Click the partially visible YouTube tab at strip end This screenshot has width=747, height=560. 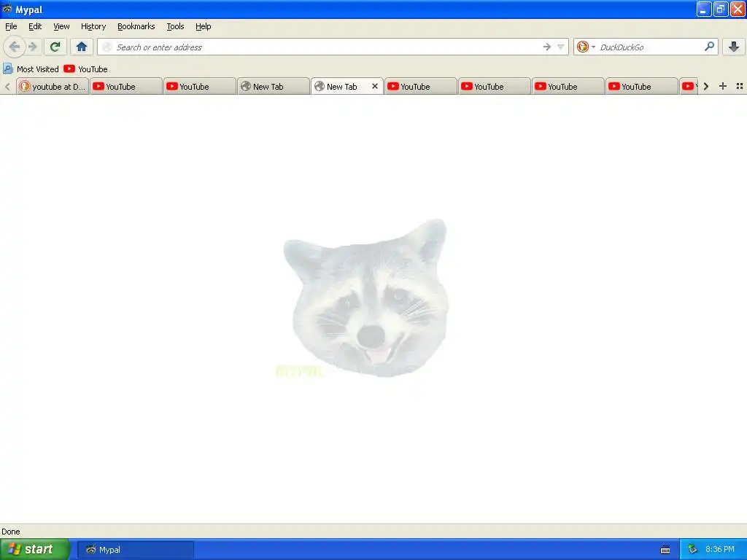(689, 86)
